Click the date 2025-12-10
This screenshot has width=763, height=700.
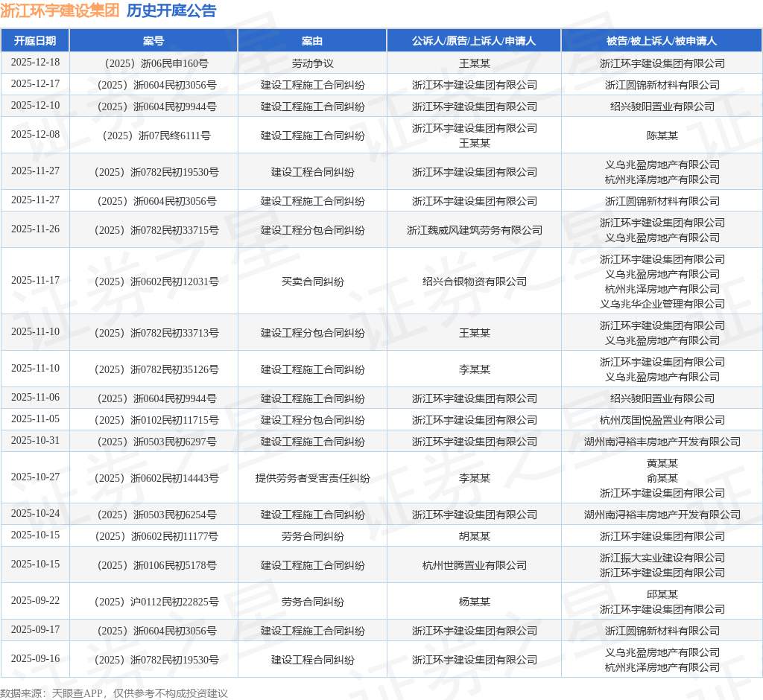coord(35,105)
